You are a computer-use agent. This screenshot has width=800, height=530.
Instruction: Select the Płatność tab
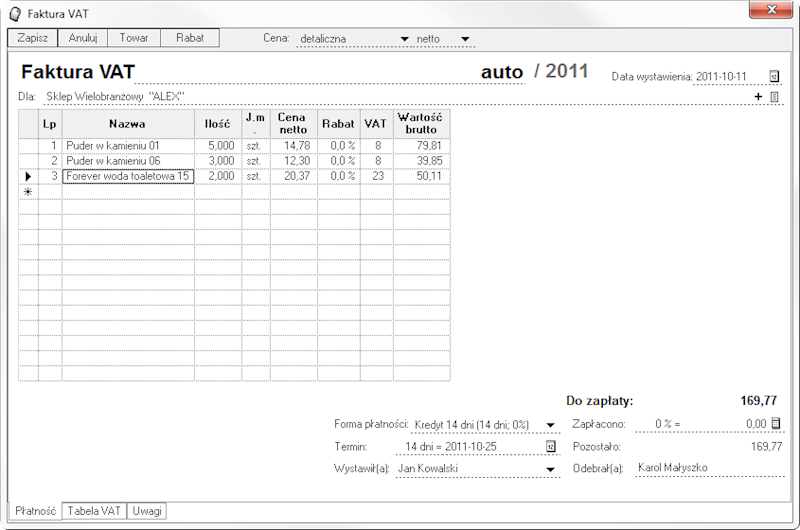click(33, 510)
